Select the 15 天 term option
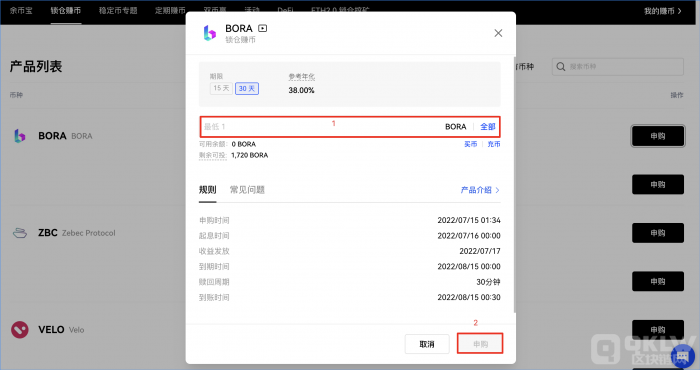The height and width of the screenshot is (370, 700). [x=221, y=88]
